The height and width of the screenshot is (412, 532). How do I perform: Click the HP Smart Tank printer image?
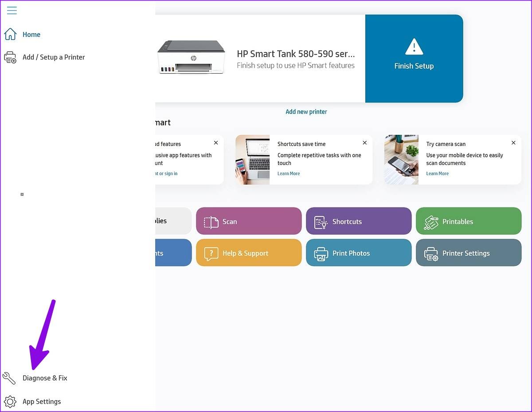coord(192,58)
